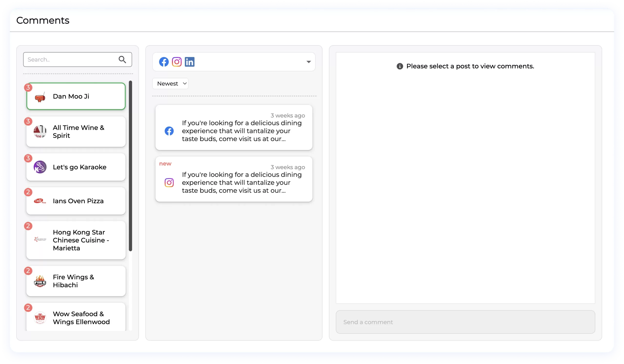
Task: Open Hong Kong Star Chinese Cuisine - Marietta
Action: click(81, 240)
